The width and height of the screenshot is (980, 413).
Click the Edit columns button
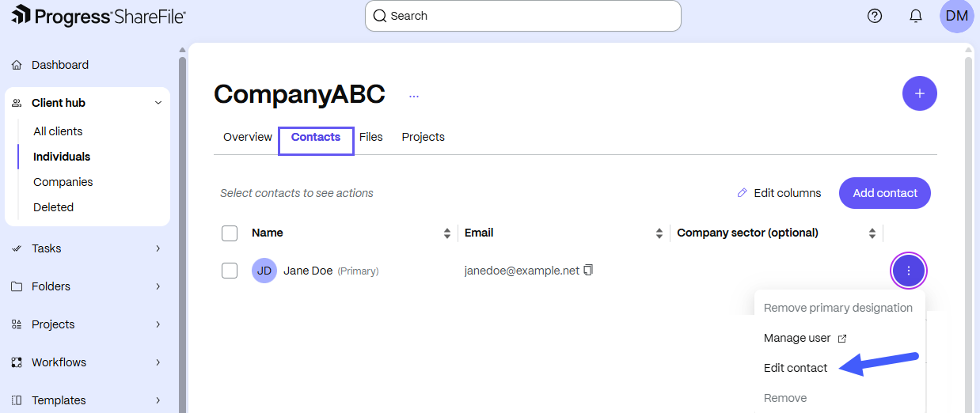click(779, 193)
